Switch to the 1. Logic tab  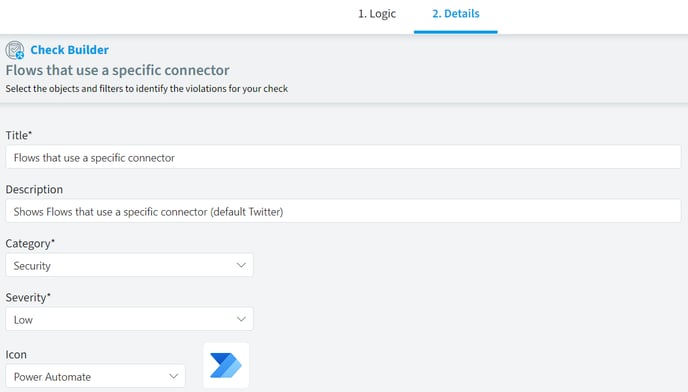(377, 14)
